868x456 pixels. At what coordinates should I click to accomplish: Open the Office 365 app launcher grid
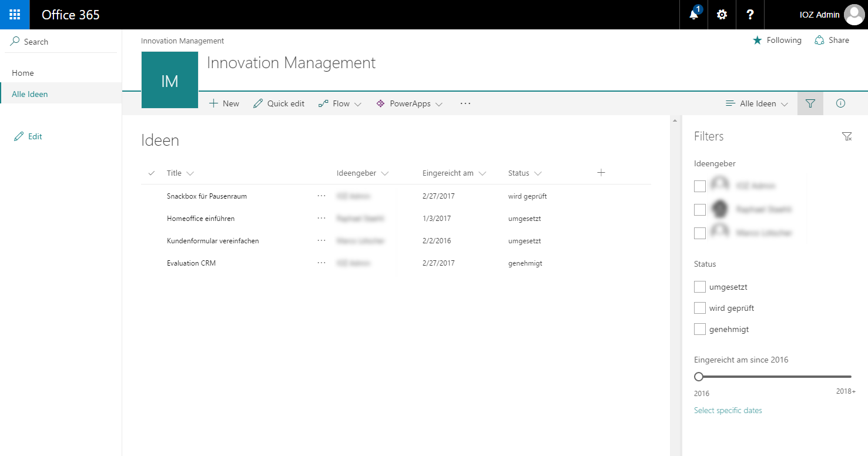(x=15, y=15)
